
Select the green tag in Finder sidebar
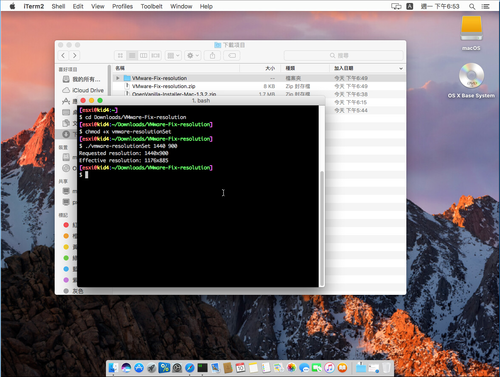[x=66, y=258]
